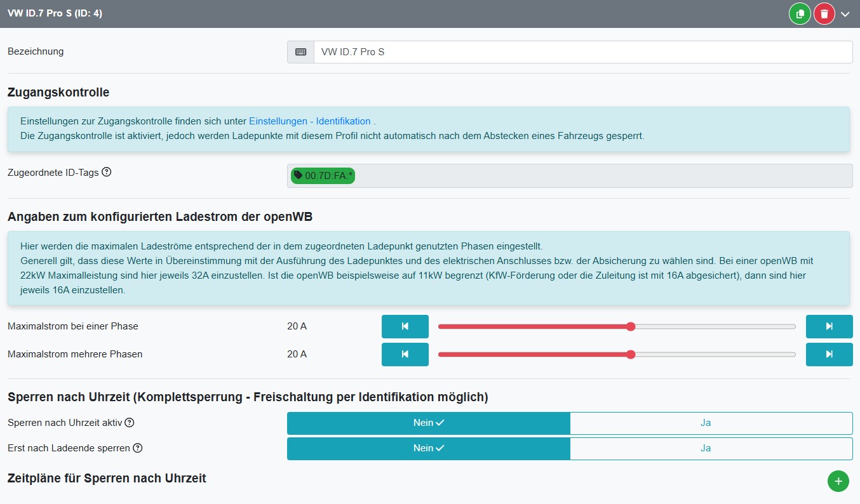Screen dimensions: 860x504
Task: Collapse the VW ID.7 Pro S panel chevron
Action: (x=845, y=14)
